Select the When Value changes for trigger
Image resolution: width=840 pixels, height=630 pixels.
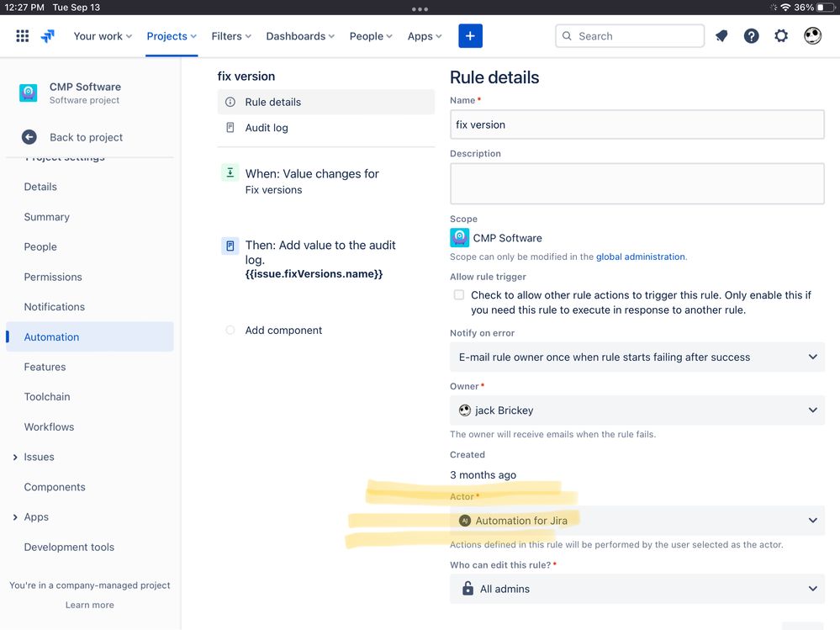pyautogui.click(x=312, y=181)
